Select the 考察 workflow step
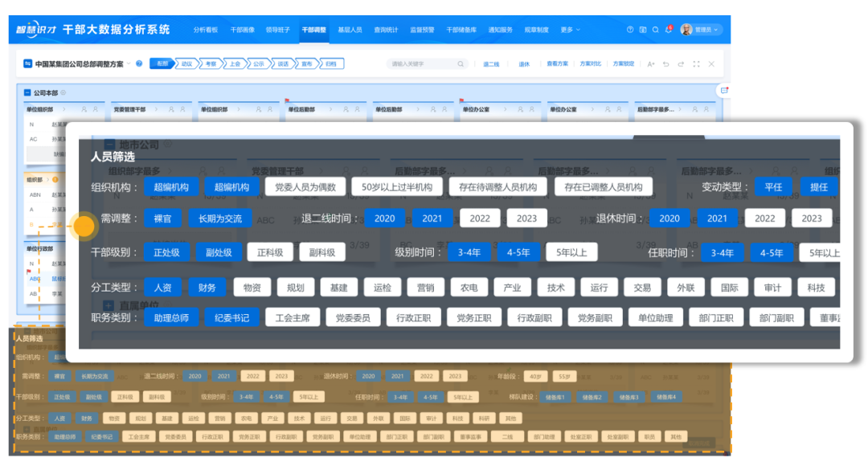Image resolution: width=868 pixels, height=470 pixels. (210, 63)
